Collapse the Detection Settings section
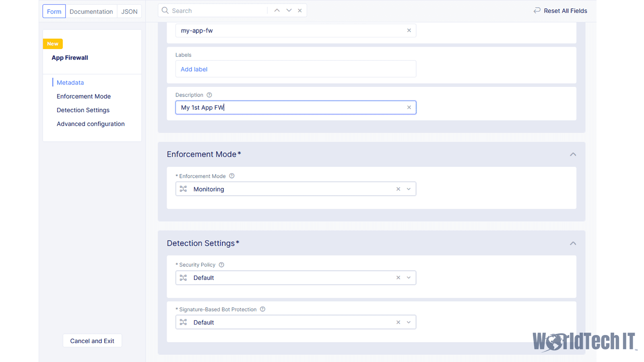The image size is (644, 362). click(573, 243)
